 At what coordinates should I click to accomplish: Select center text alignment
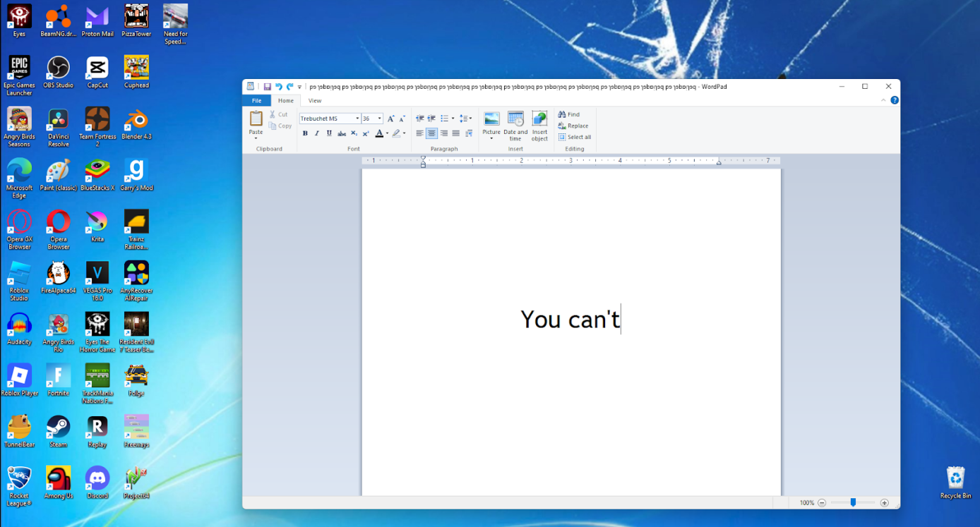pos(431,133)
